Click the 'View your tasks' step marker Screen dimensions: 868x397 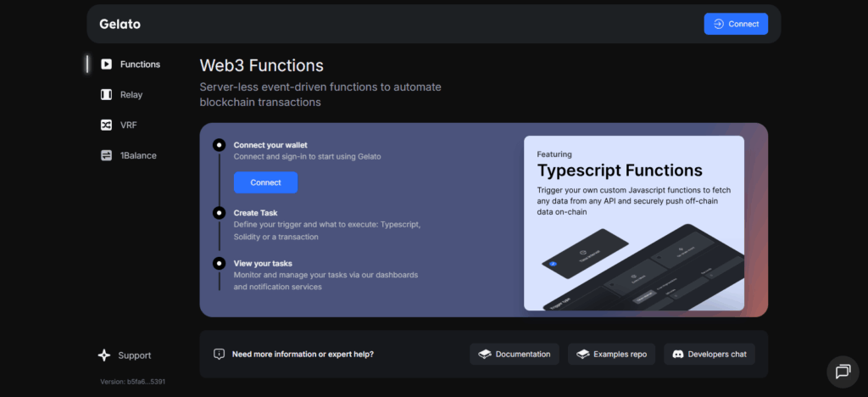click(x=220, y=263)
